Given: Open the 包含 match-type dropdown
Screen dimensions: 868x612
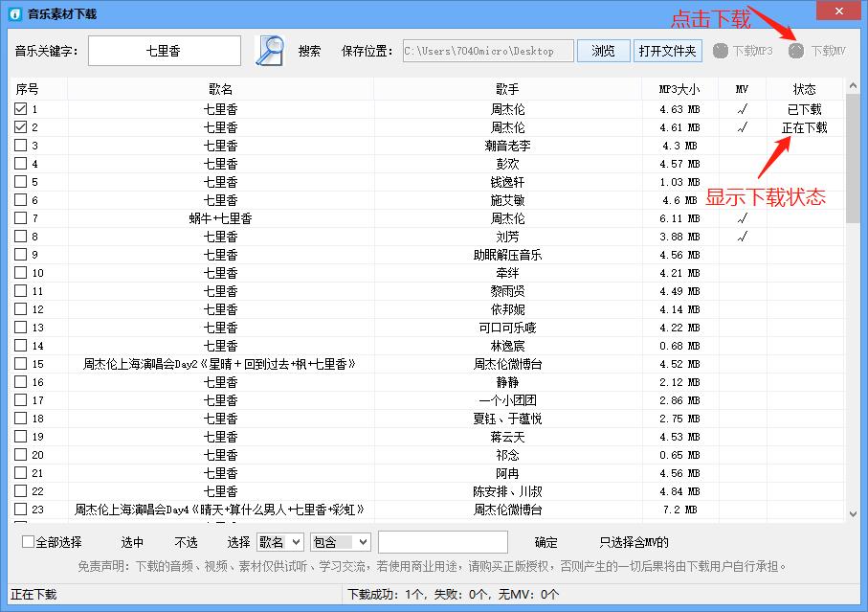Looking at the screenshot, I should click(x=340, y=541).
